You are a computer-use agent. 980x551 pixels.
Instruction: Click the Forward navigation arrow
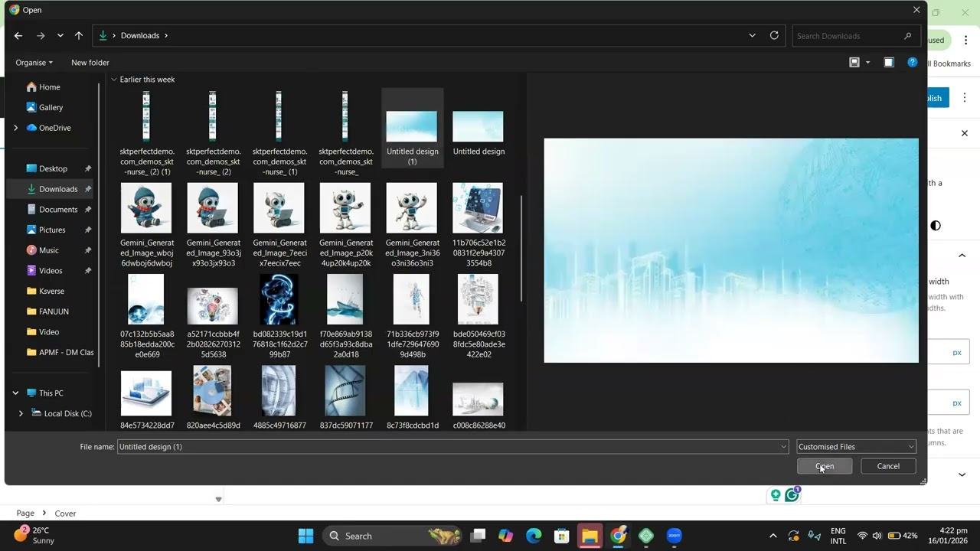coord(41,35)
